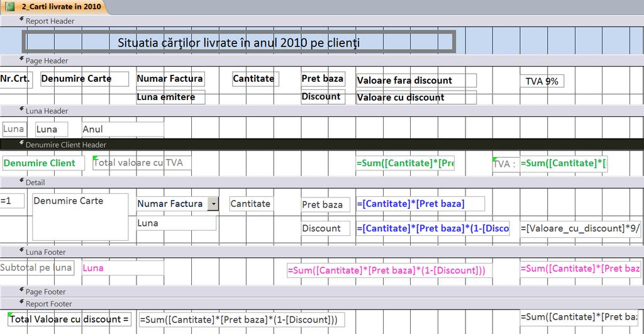Select the pink Luna field in Luna Footer

coord(123,268)
